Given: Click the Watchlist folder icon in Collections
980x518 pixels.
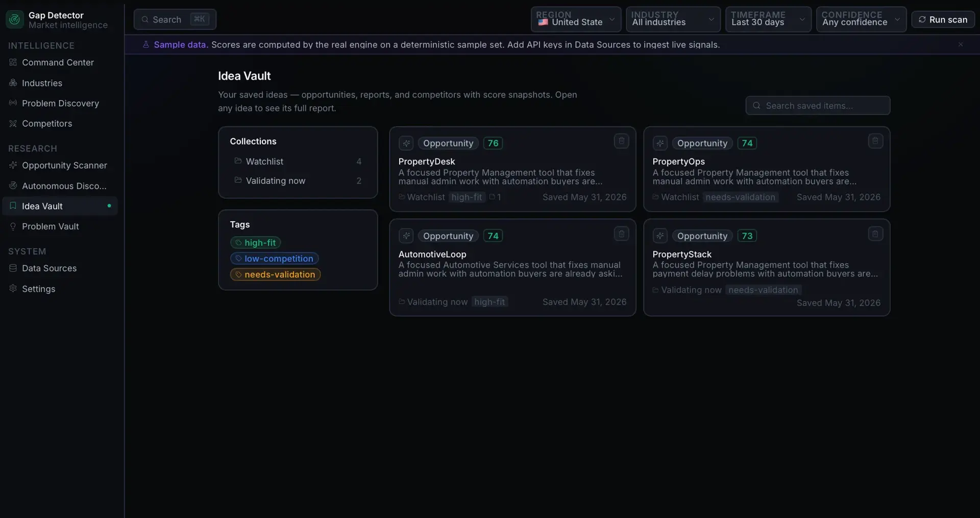Looking at the screenshot, I should point(238,161).
